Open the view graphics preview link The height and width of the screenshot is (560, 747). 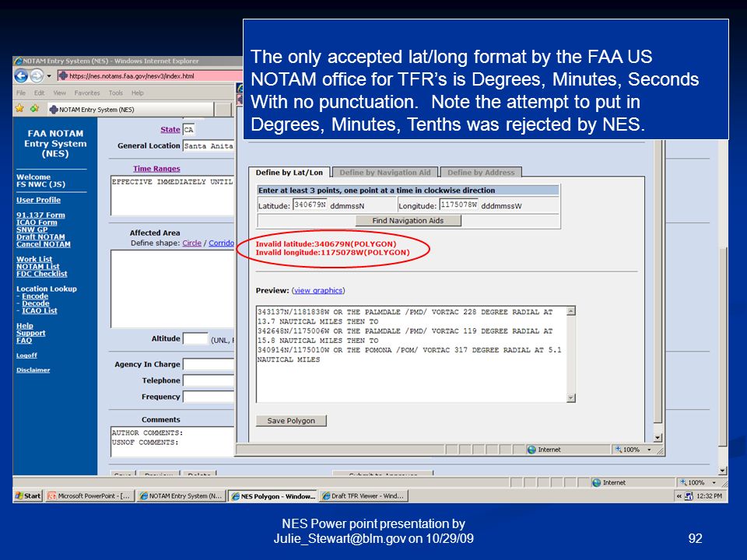pos(318,290)
